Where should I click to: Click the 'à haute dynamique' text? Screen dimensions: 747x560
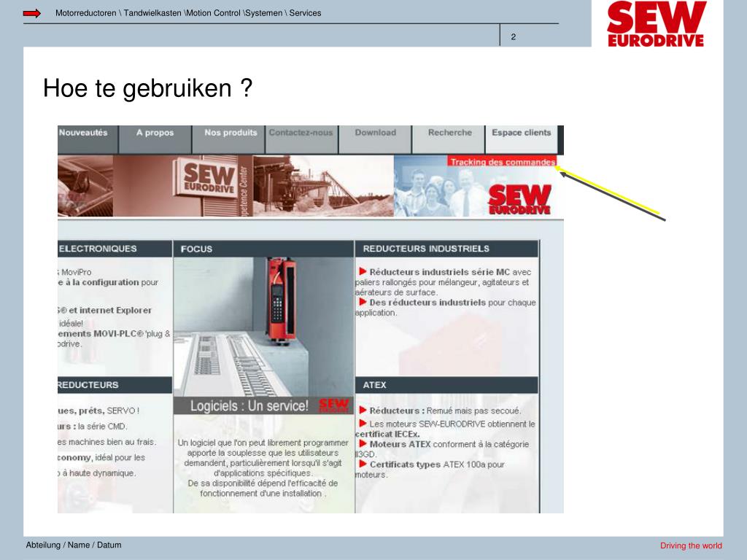(x=99, y=473)
